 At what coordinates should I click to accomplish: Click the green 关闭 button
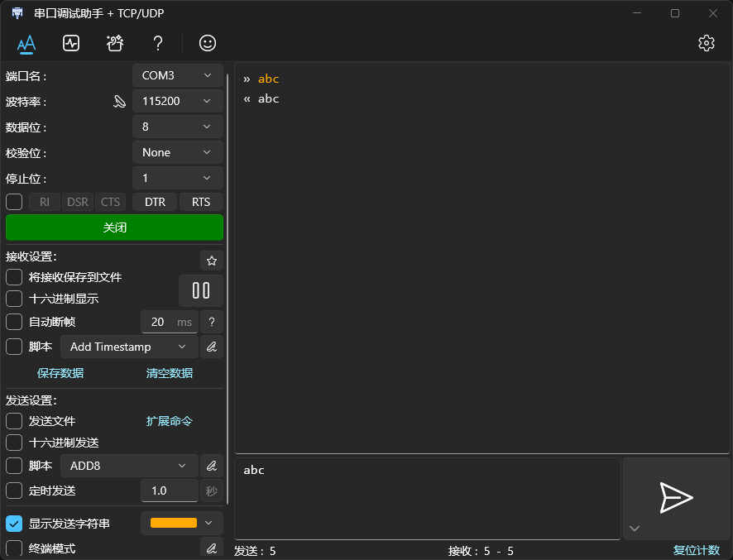114,227
